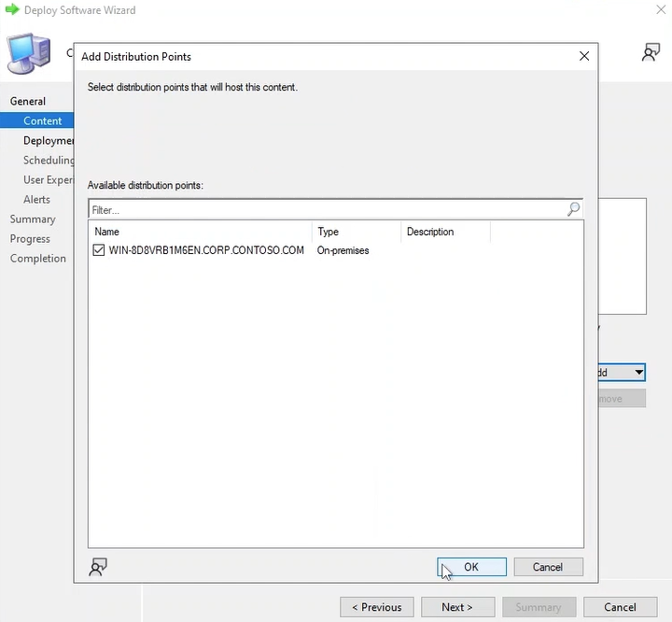Uncheck WIN-8D8VRB1M6EN.CORP.CONTOSO.COM distribution point

tap(99, 250)
